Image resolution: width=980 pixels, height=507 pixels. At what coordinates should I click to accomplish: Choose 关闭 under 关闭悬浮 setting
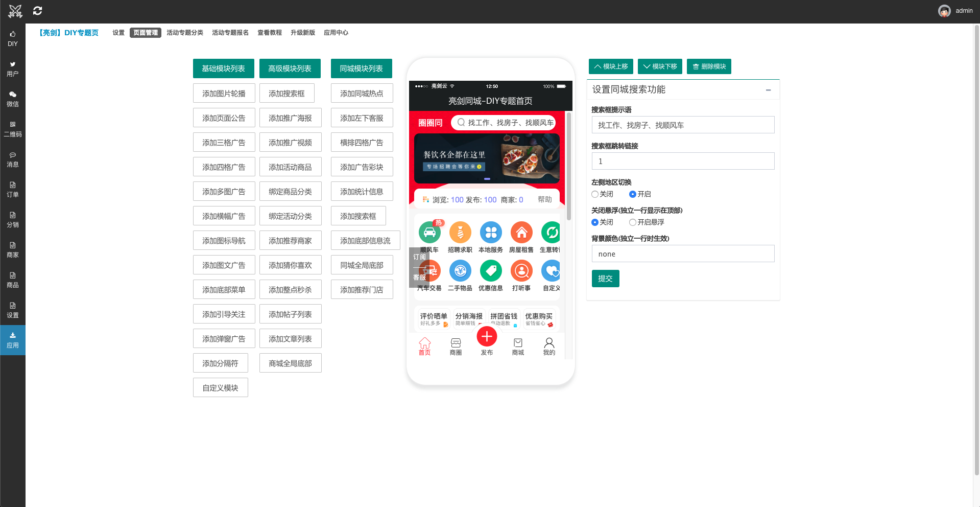(594, 222)
